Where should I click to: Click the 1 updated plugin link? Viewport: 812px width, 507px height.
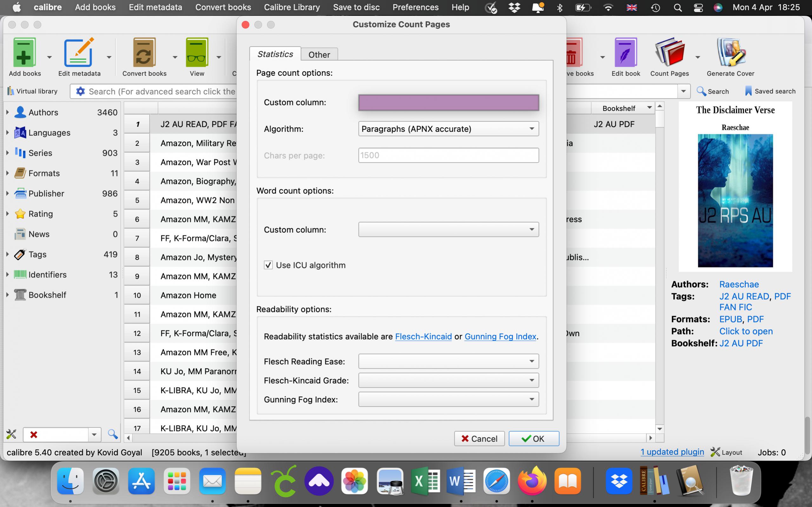[672, 452]
